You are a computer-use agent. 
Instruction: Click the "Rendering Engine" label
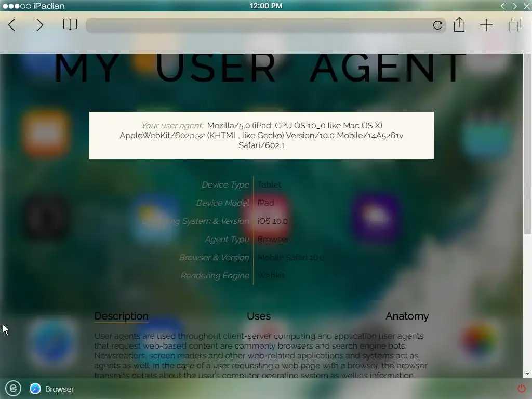pos(215,276)
